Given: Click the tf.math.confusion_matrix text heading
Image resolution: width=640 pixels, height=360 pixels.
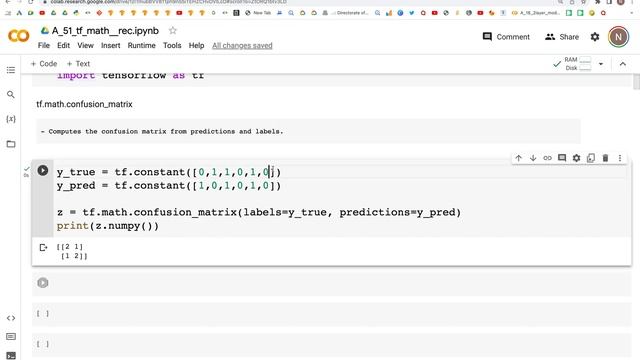Looking at the screenshot, I should click(x=84, y=104).
